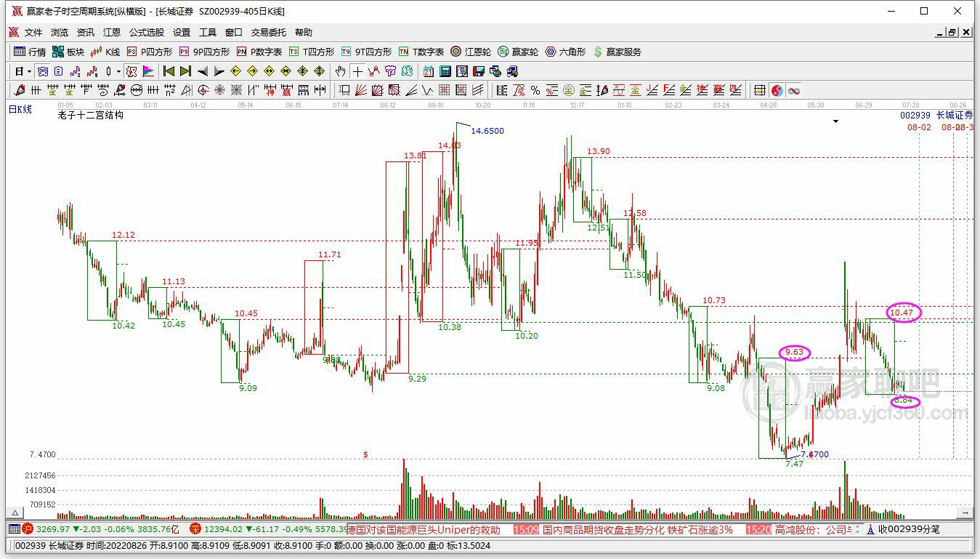This screenshot has width=980, height=559.
Task: Open 赢家服务 with the dollar icon
Action: pos(617,52)
